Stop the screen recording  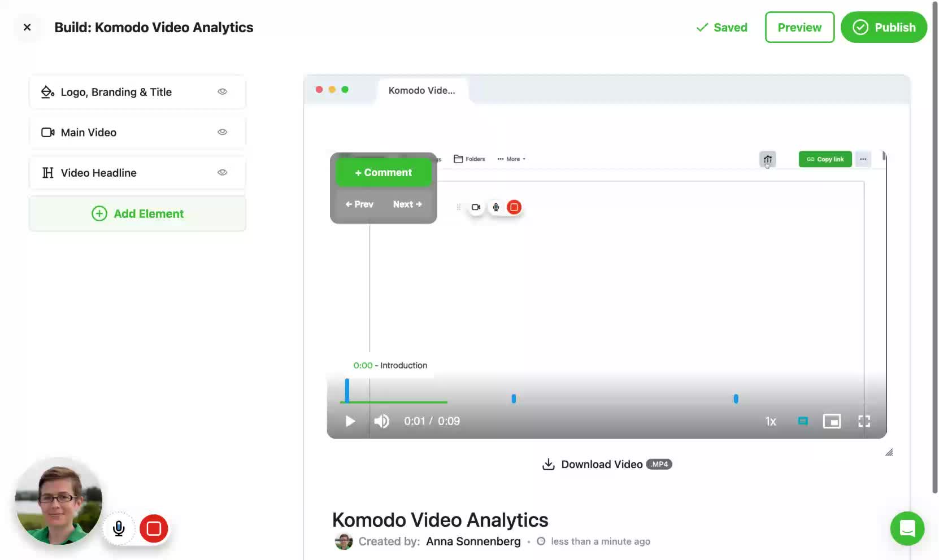point(154,528)
